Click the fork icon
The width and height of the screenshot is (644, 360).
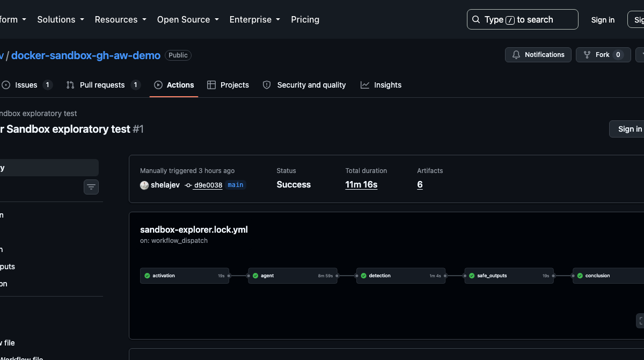[x=587, y=55]
